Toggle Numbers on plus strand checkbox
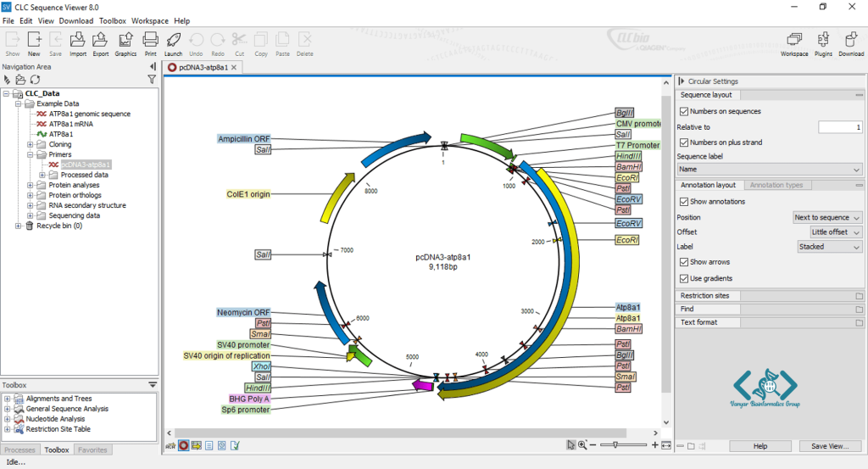This screenshot has height=469, width=868. click(x=684, y=142)
